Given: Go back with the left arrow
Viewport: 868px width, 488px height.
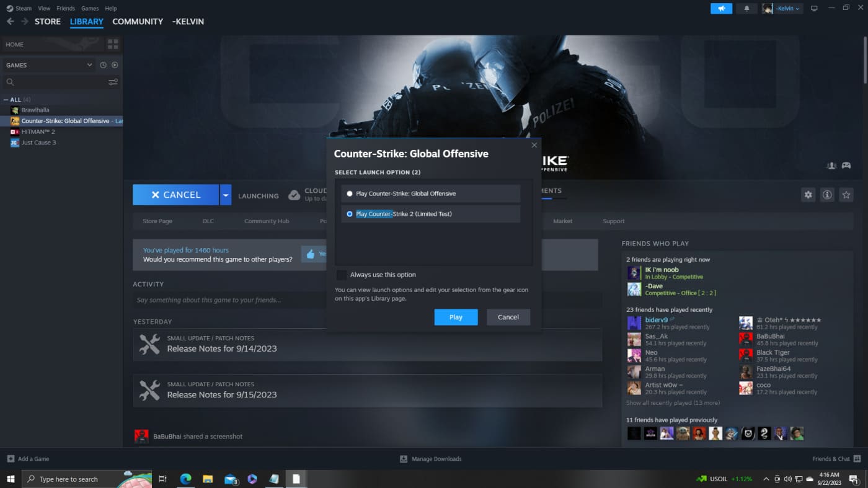Looking at the screenshot, I should tap(10, 21).
